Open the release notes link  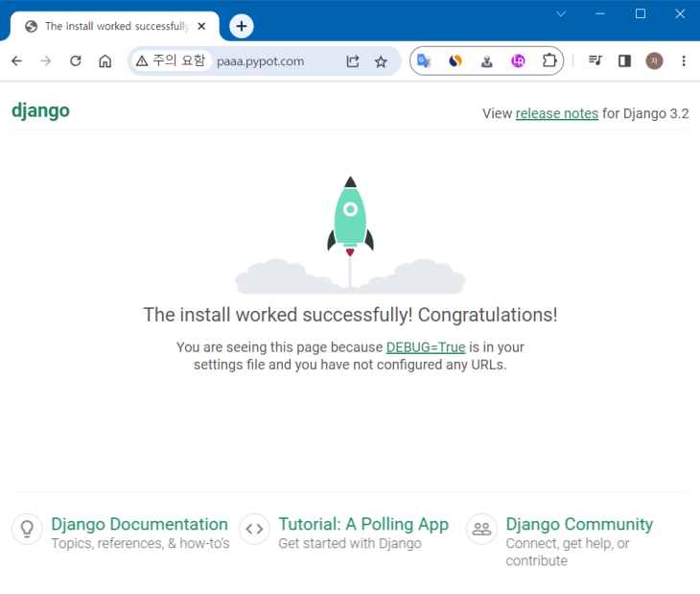click(556, 113)
